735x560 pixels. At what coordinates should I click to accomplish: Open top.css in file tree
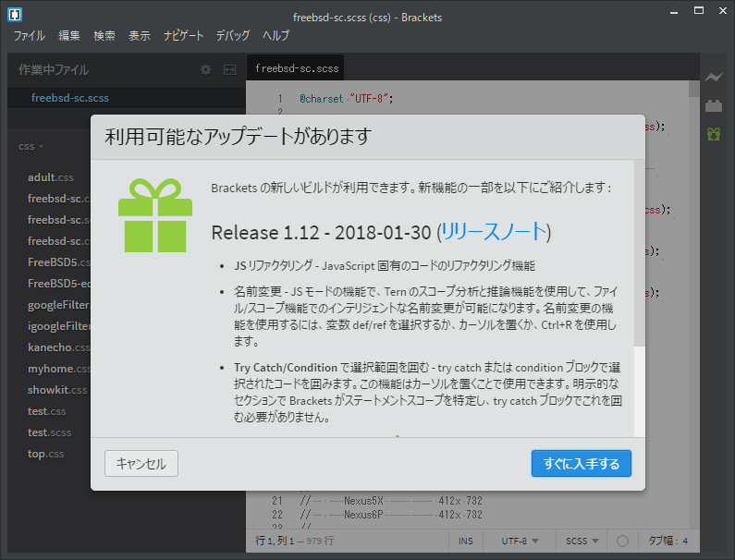[x=45, y=454]
